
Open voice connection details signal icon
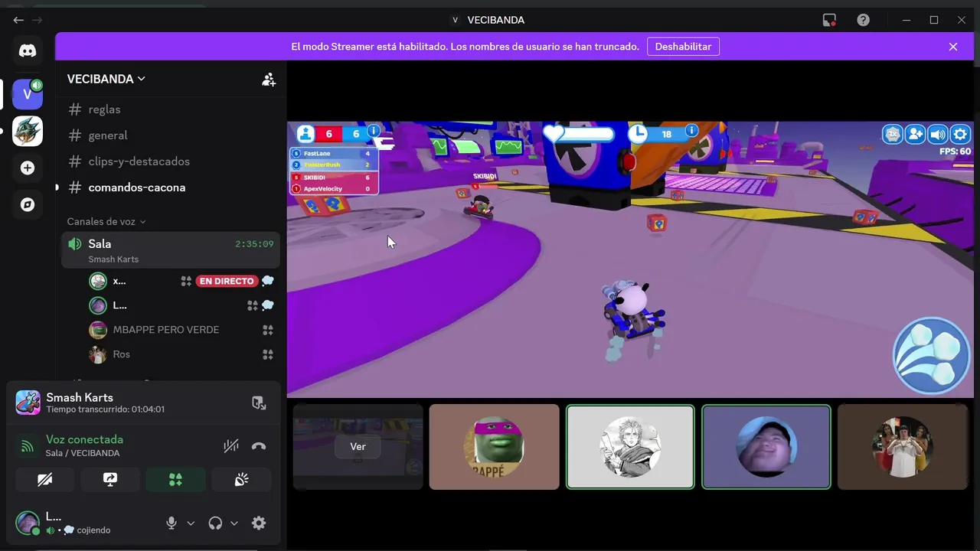(x=28, y=446)
